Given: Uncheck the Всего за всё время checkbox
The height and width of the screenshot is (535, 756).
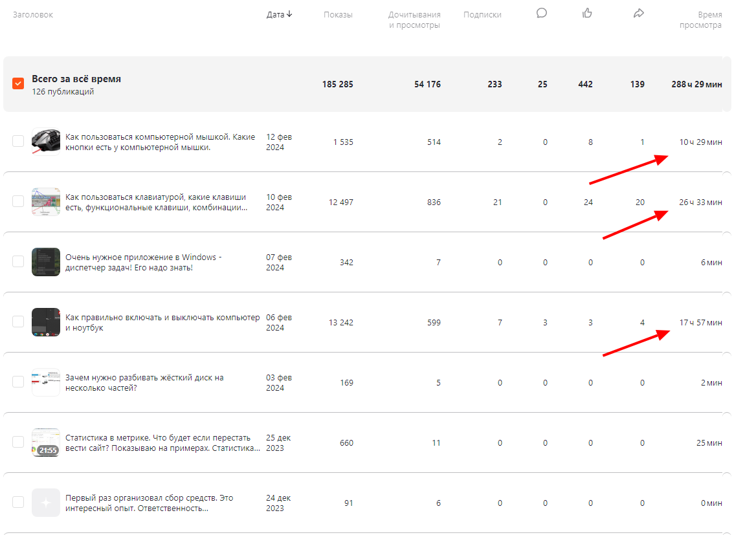Looking at the screenshot, I should point(18,83).
